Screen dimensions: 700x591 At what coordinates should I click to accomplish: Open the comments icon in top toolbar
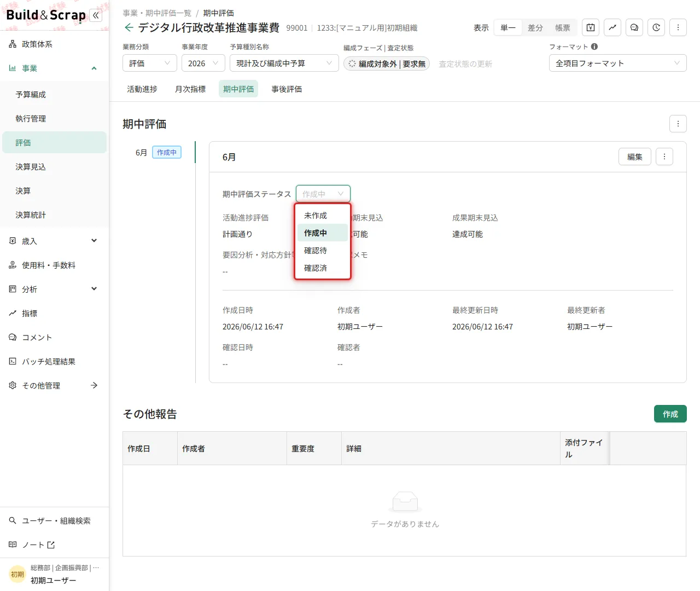tap(634, 27)
